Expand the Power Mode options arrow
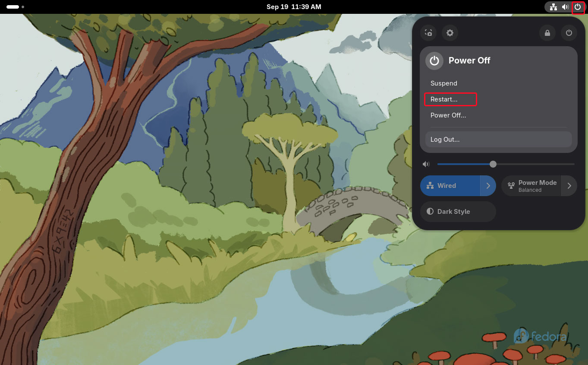Image resolution: width=588 pixels, height=365 pixels. click(569, 186)
